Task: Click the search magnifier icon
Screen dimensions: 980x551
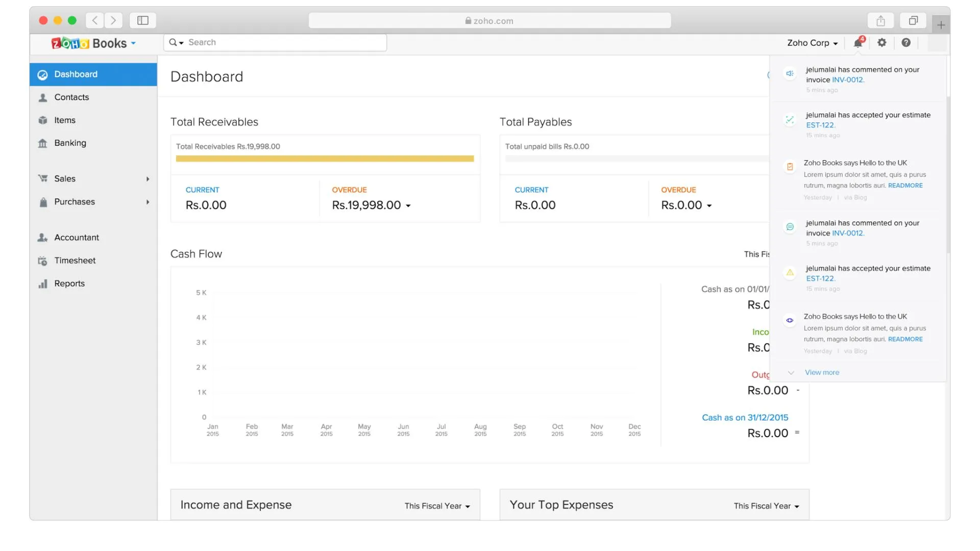Action: coord(173,42)
